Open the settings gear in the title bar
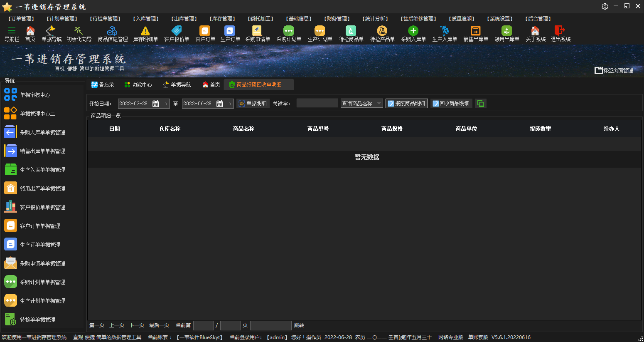This screenshot has height=342, width=644. pyautogui.click(x=605, y=6)
